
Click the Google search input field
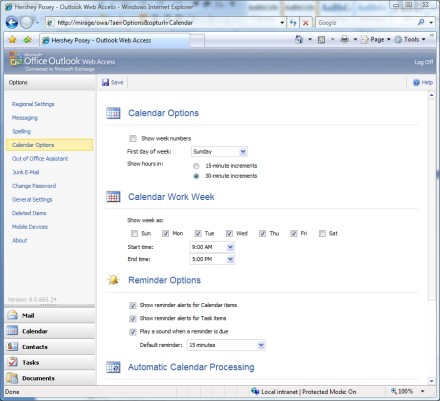pyautogui.click(x=366, y=23)
